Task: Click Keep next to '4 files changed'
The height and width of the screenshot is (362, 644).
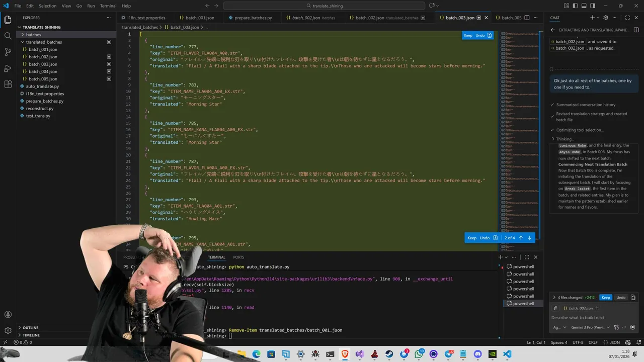Action: [x=606, y=298]
